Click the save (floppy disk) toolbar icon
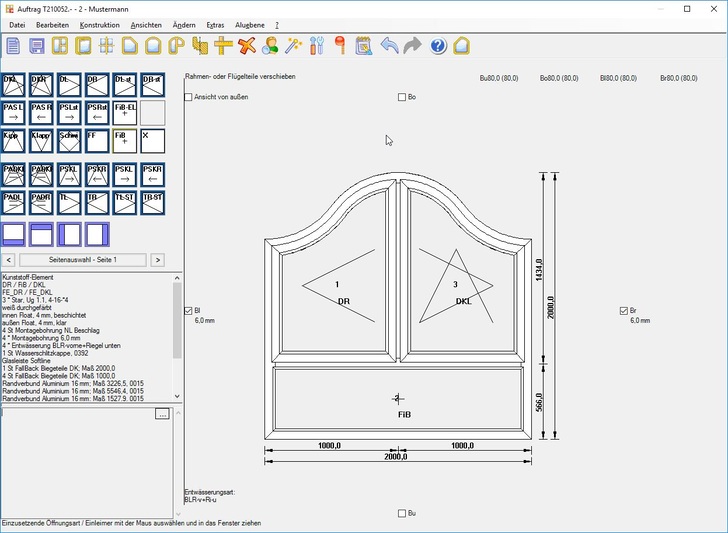This screenshot has height=533, width=728. [36, 46]
